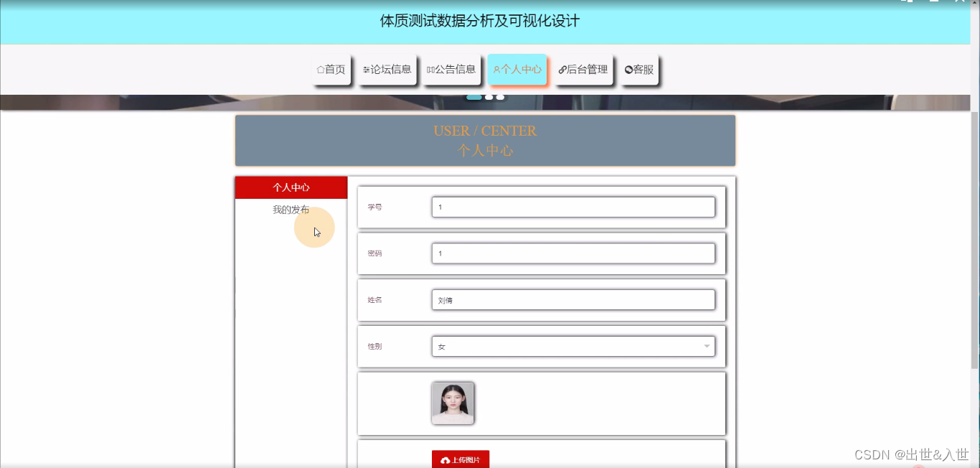Screen dimensions: 980x468
Task: Click the cloud upload icon
Action: (446, 460)
